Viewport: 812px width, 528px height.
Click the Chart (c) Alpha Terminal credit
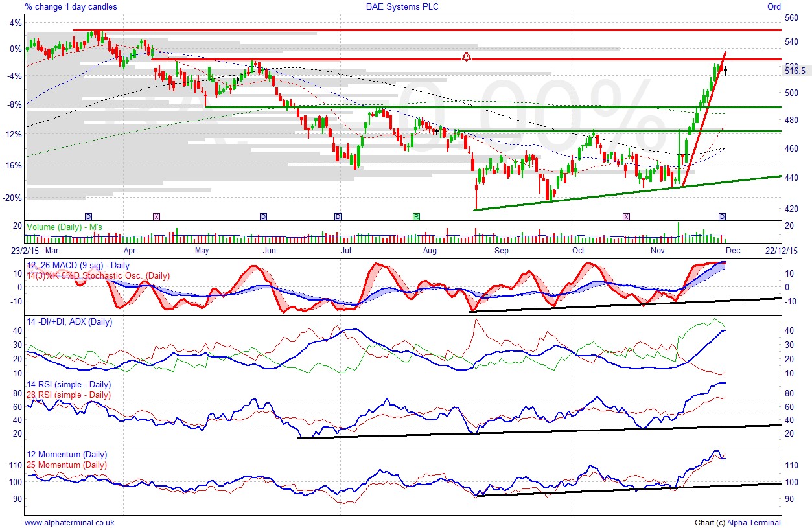(737, 522)
